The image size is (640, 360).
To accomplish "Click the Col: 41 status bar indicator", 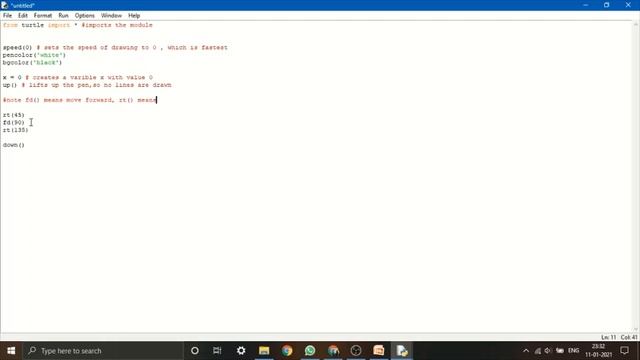I will coord(629,337).
